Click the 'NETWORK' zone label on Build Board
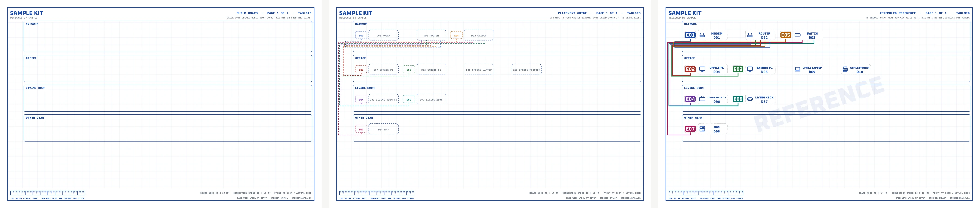The height and width of the screenshot is (208, 980). (x=32, y=24)
